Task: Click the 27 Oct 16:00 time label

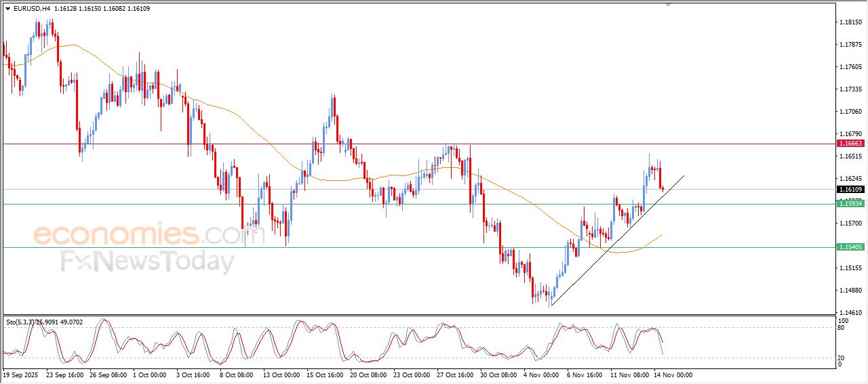Action: [456, 375]
